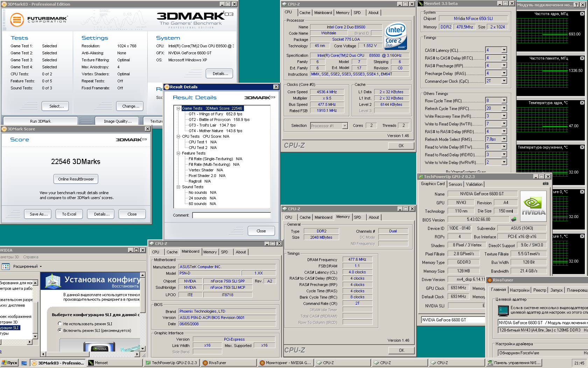
Task: Open the Cache tab in the CPU-Z processor window
Action: [x=304, y=13]
